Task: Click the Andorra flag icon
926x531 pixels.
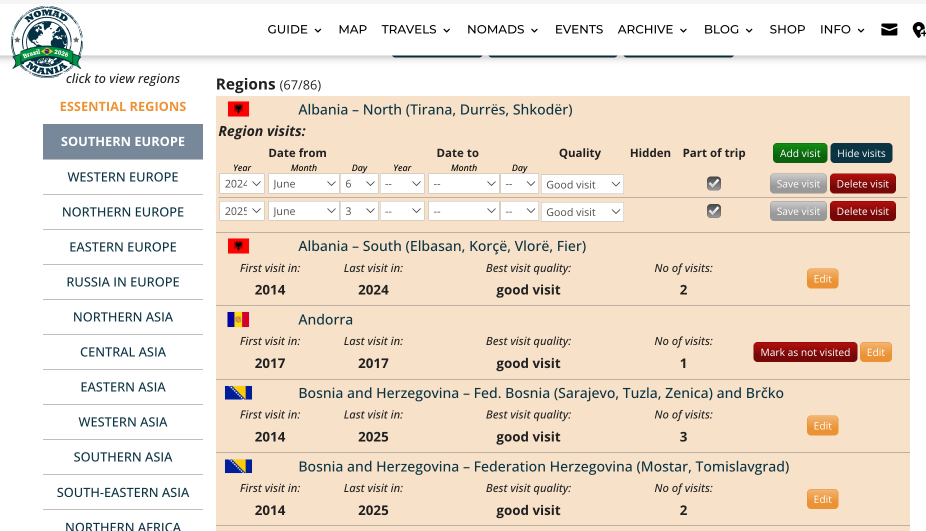Action: coord(238,320)
